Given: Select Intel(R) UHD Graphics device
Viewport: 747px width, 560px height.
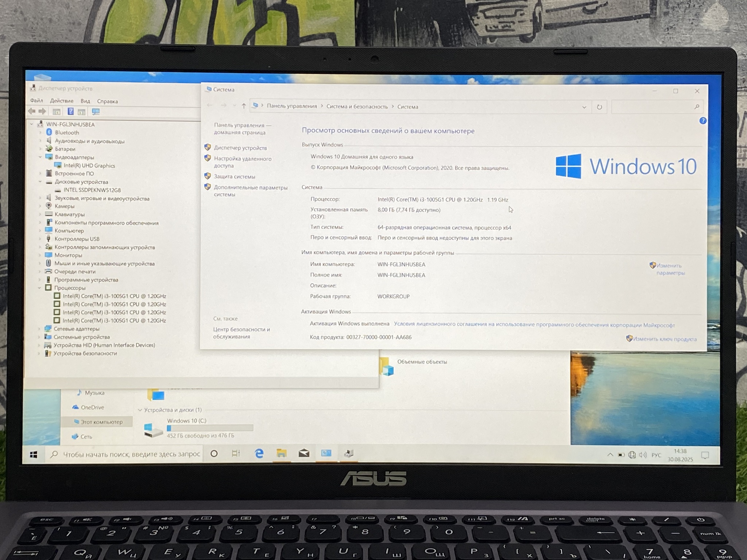Looking at the screenshot, I should 89,166.
